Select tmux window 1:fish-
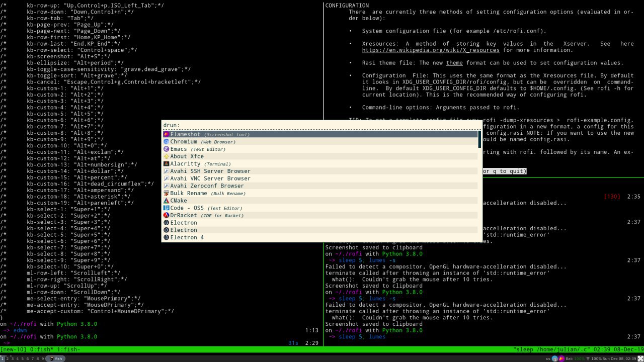The width and height of the screenshot is (644, 362). tap(68, 349)
